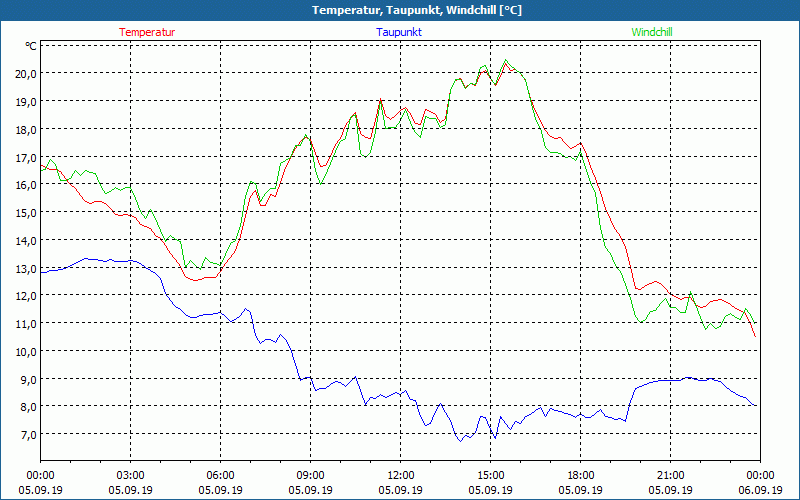Viewport: 800px width, 500px height.
Task: Click the 05.09.19 date under 21:00
Action: (670, 490)
